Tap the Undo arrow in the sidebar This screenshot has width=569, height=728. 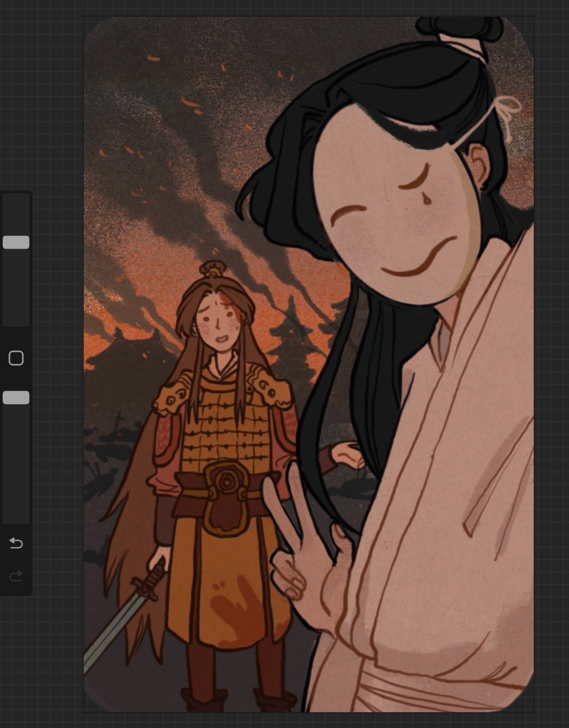pyautogui.click(x=16, y=543)
